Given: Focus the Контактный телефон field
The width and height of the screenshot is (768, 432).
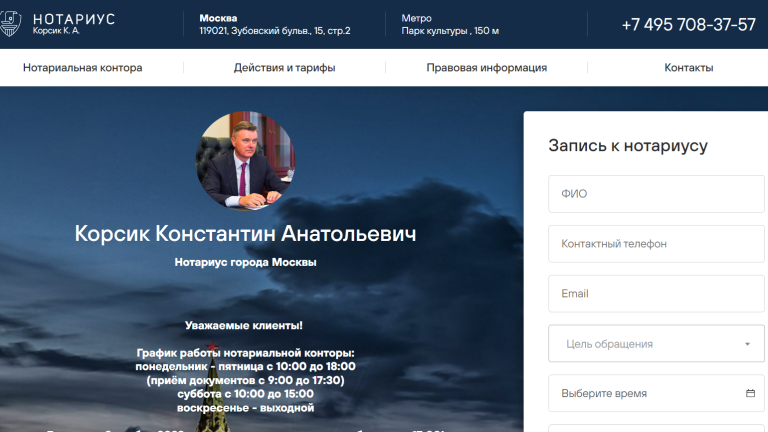Looking at the screenshot, I should [x=655, y=244].
